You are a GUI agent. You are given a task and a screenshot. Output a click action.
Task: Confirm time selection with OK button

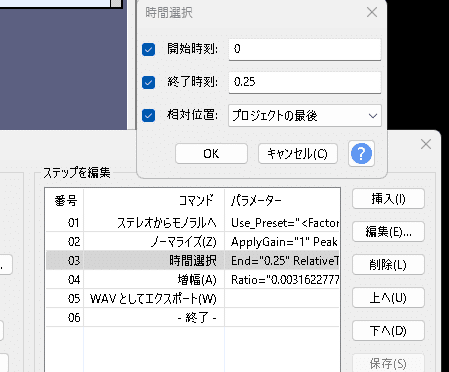click(x=211, y=154)
